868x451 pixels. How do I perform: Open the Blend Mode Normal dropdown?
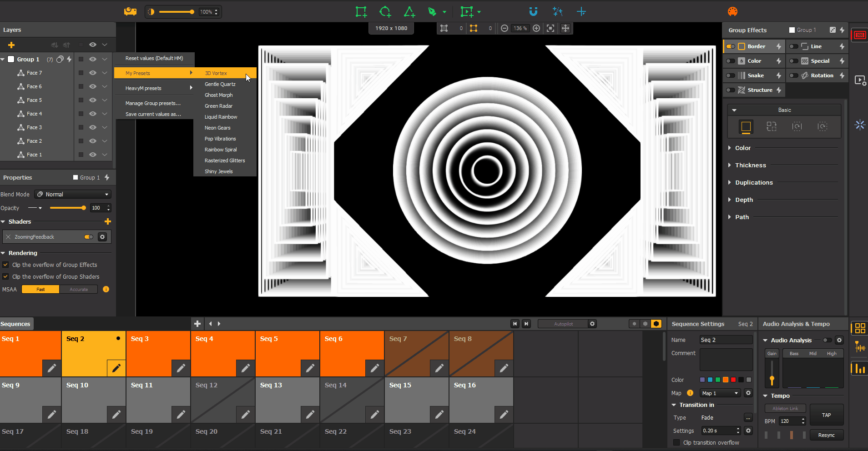[x=73, y=194]
